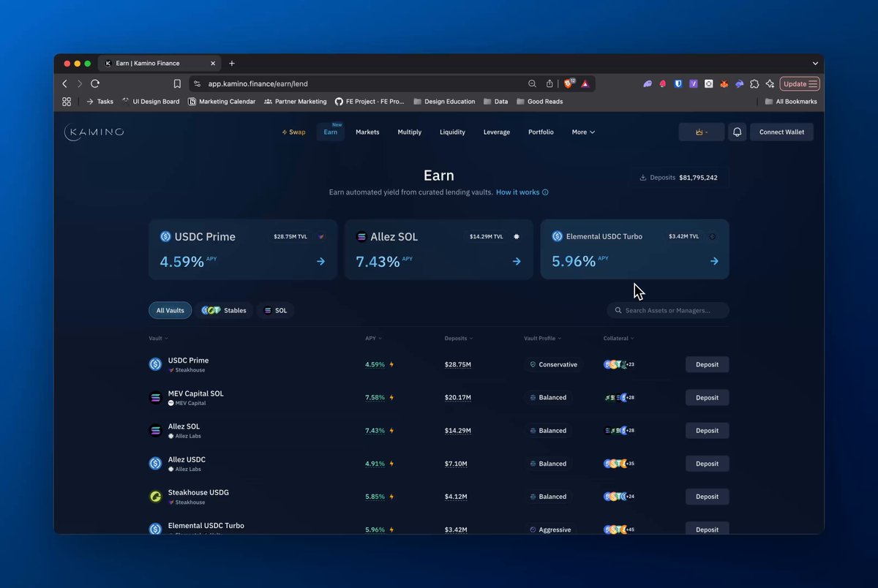Click collateral icons in Allez USDC row

tap(619, 464)
